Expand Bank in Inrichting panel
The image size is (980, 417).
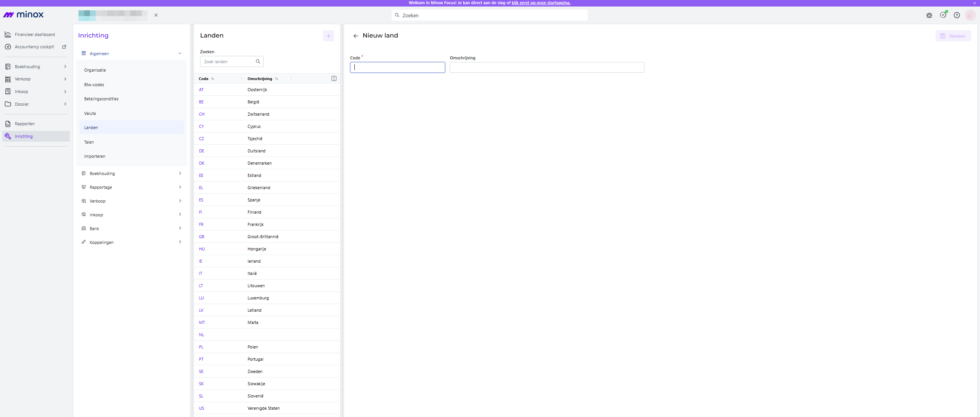pyautogui.click(x=131, y=229)
